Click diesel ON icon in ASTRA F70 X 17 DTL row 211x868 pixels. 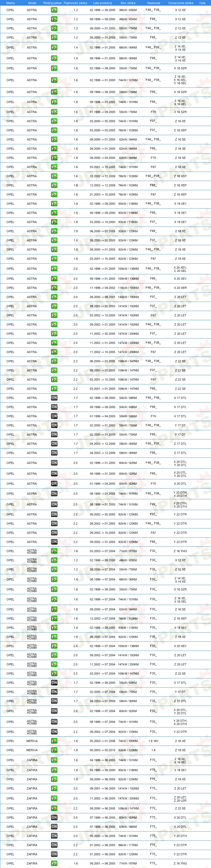point(54,416)
